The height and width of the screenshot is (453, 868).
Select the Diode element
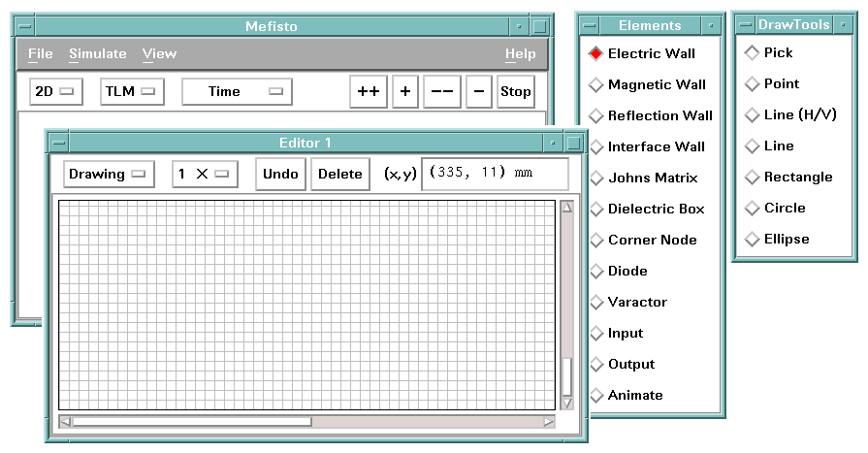[619, 271]
